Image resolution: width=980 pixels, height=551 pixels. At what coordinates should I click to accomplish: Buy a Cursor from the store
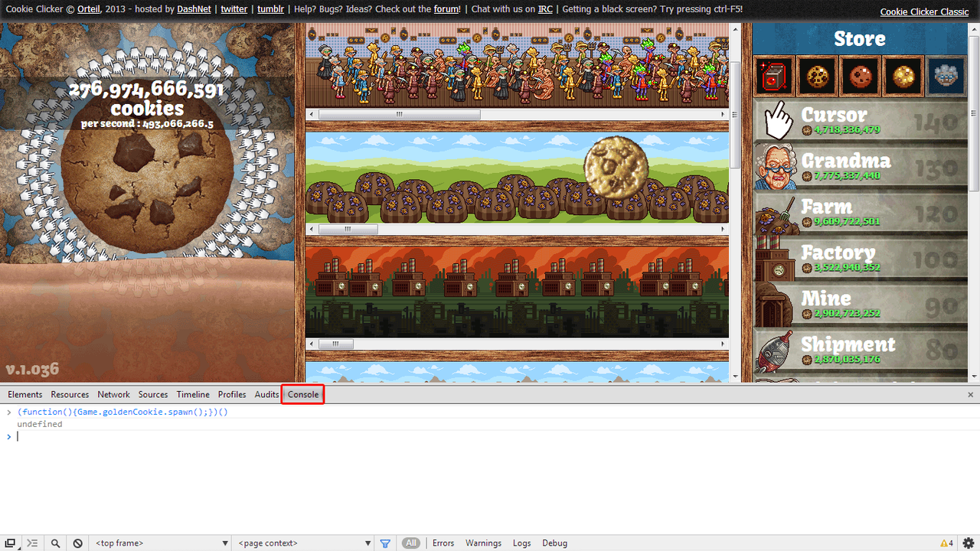coord(861,120)
